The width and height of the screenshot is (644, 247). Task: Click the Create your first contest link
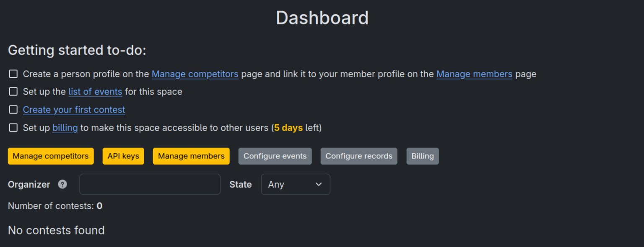click(74, 110)
